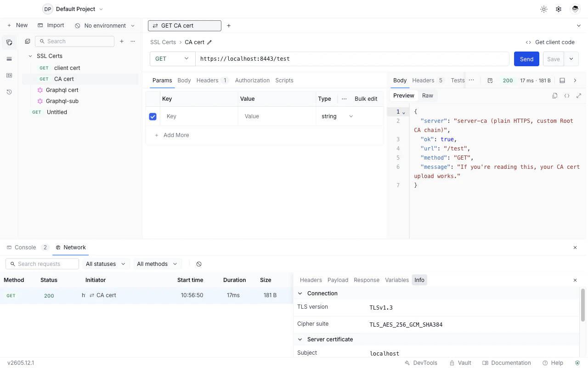Toggle response code formatting icon
The width and height of the screenshot is (588, 368).
(567, 96)
